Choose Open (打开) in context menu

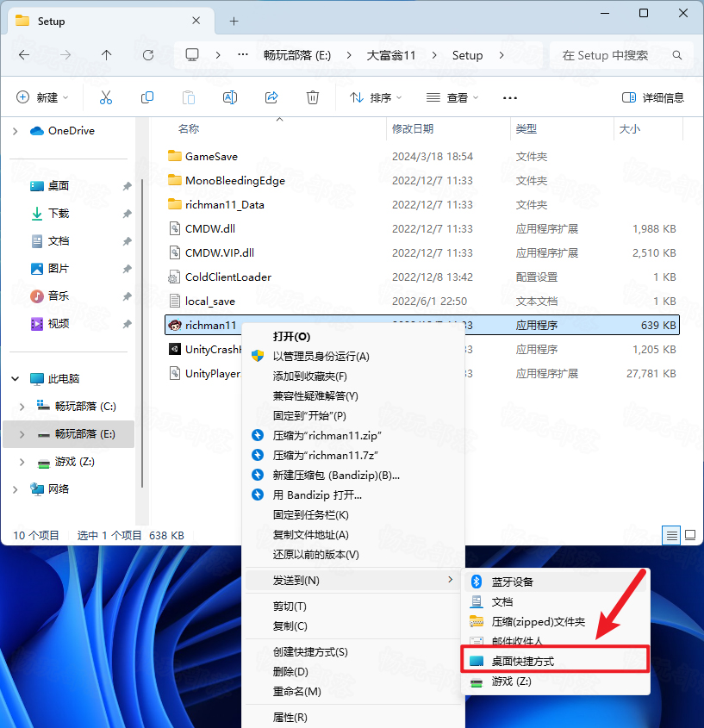point(291,337)
